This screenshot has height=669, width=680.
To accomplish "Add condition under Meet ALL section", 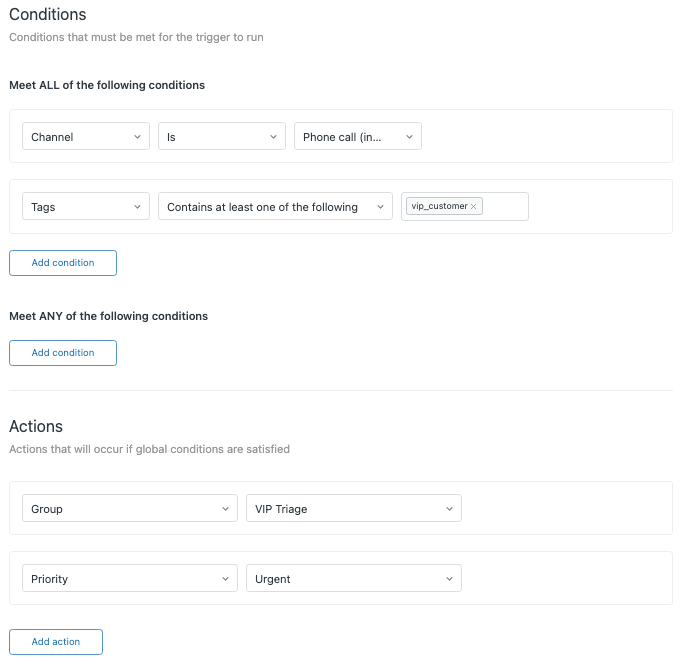I will (x=63, y=263).
